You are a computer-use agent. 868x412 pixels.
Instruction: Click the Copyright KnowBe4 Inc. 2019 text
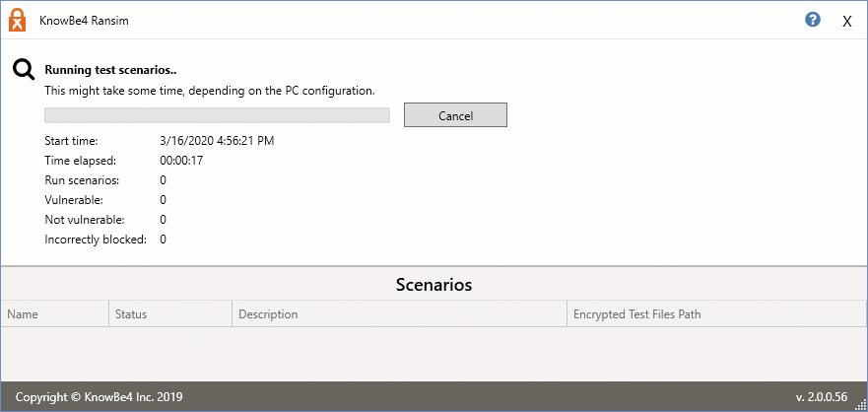tap(100, 397)
